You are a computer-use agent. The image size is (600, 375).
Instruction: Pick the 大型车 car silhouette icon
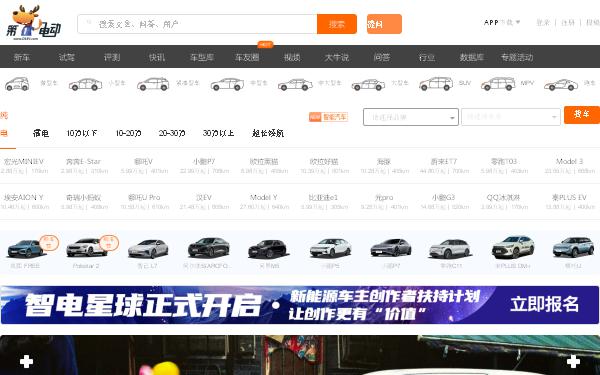pyautogui.click(x=368, y=85)
